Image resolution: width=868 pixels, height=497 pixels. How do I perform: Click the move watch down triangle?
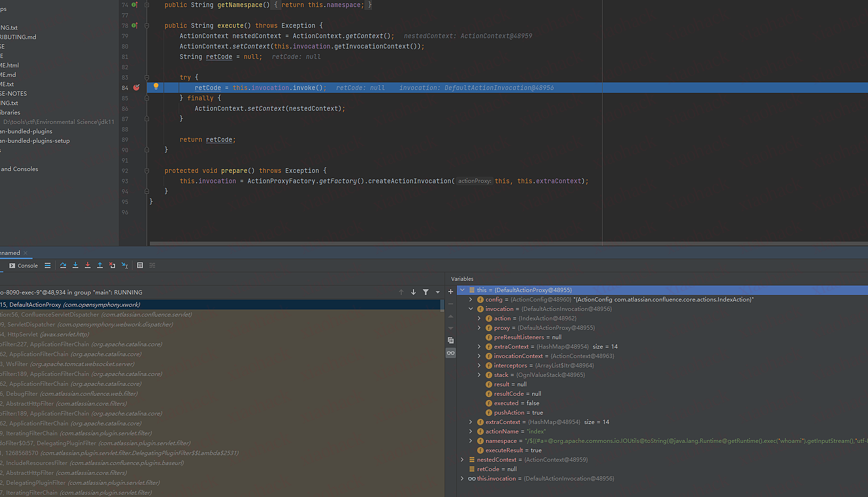[451, 328]
